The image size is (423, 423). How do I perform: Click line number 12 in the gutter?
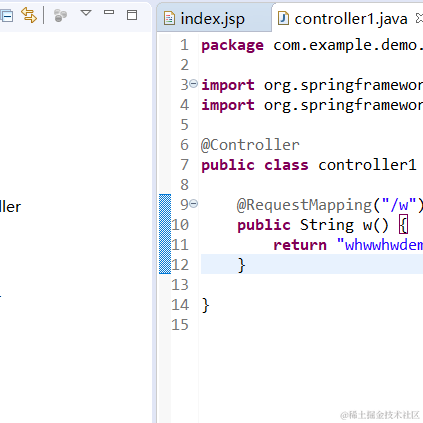tap(180, 264)
